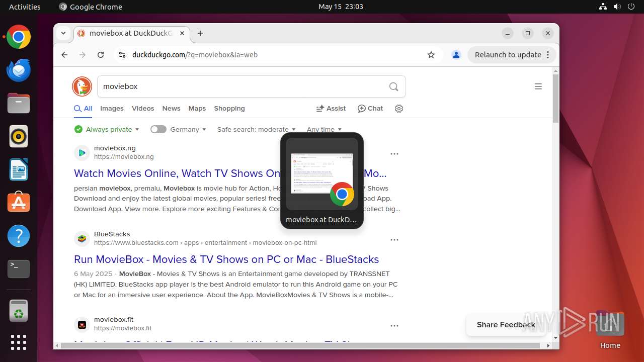Open DuckDuckGo hamburger menu

(538, 86)
